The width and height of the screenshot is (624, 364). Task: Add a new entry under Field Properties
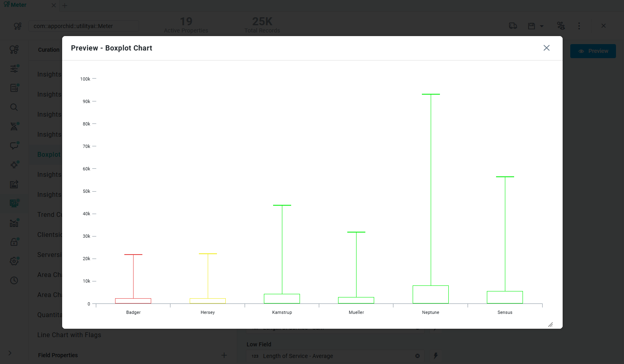click(x=224, y=355)
